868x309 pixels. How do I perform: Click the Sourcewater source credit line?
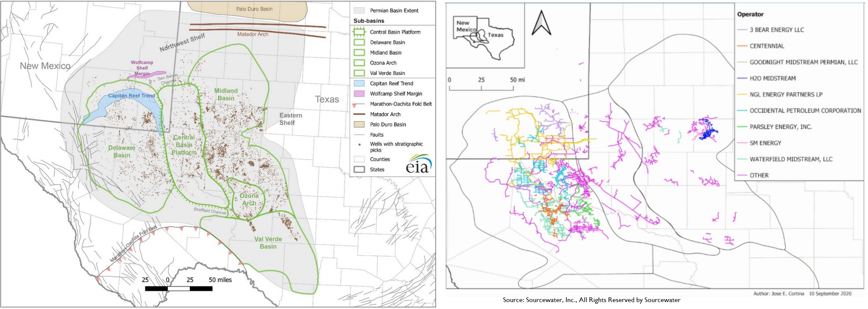click(x=592, y=300)
